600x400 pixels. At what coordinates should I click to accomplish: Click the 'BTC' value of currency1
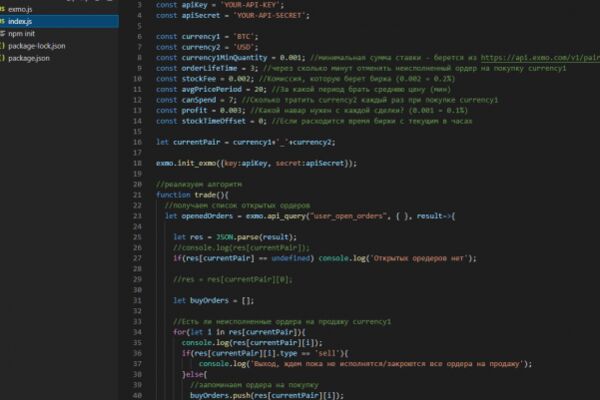[244, 37]
